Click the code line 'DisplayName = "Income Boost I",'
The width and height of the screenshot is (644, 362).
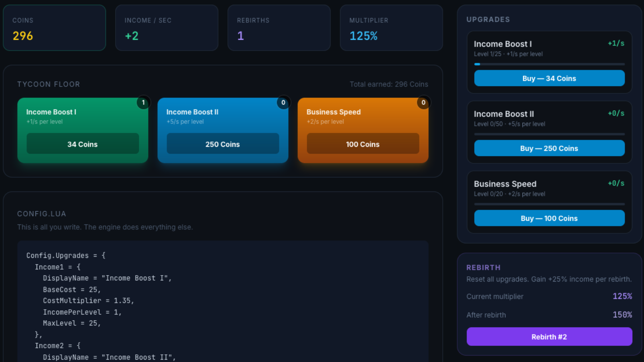click(107, 278)
